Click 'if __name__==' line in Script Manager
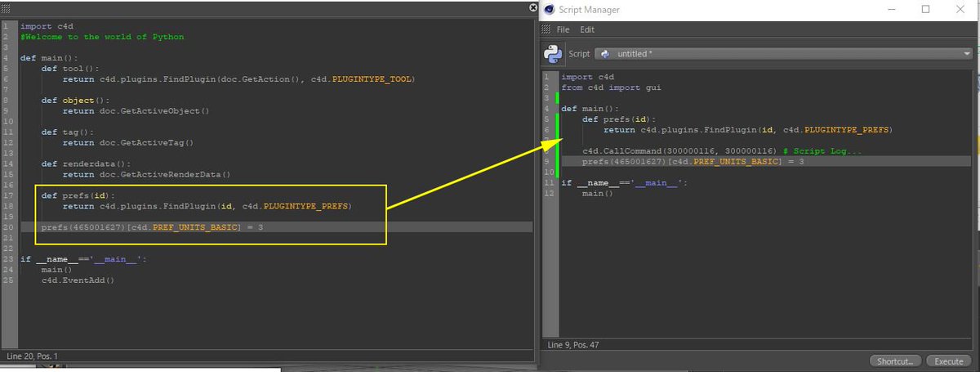 coord(624,182)
